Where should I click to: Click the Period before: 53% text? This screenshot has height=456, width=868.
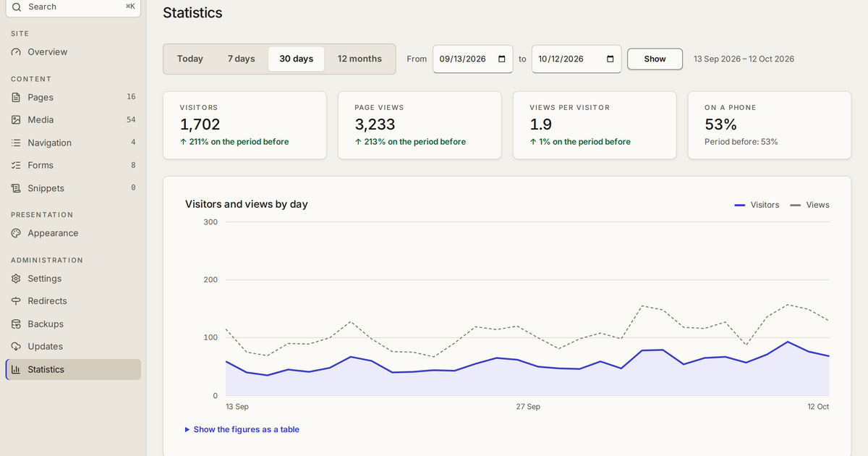[x=741, y=142]
